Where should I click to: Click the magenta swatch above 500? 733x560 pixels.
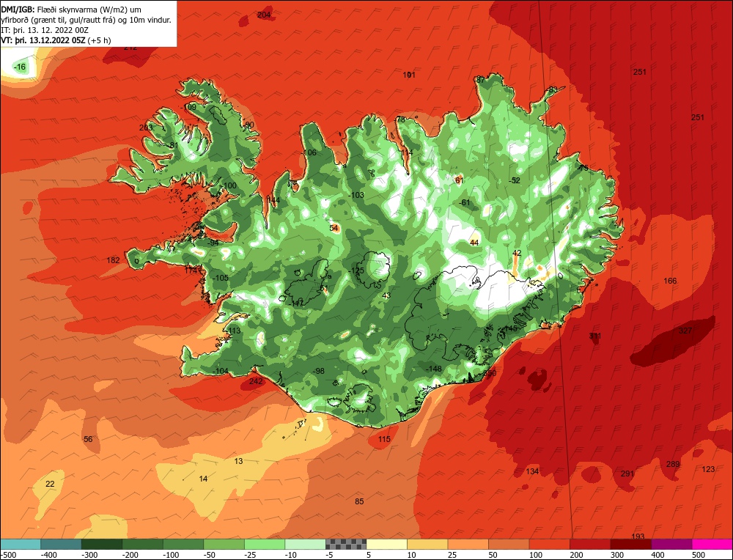(712, 544)
